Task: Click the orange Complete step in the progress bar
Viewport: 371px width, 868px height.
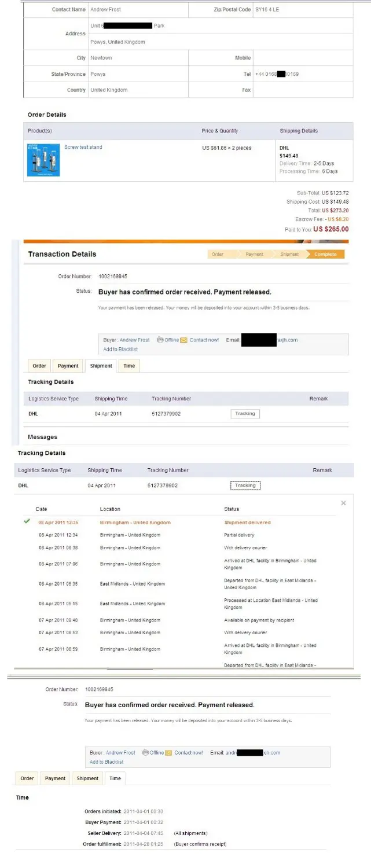Action: click(326, 254)
